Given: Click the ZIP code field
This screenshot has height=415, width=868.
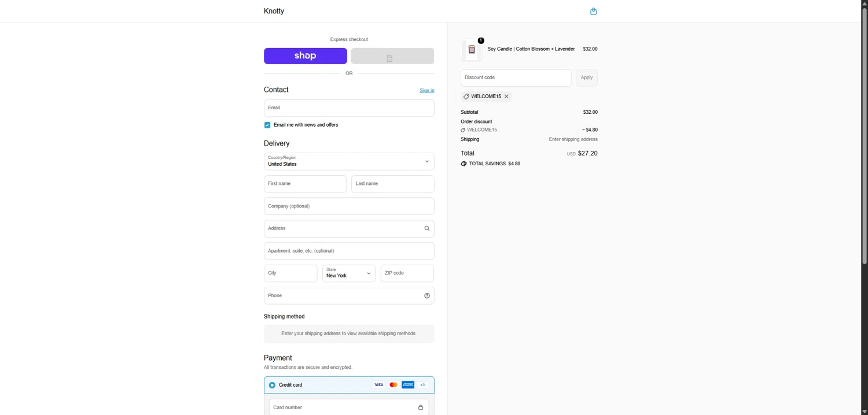Looking at the screenshot, I should click(407, 273).
